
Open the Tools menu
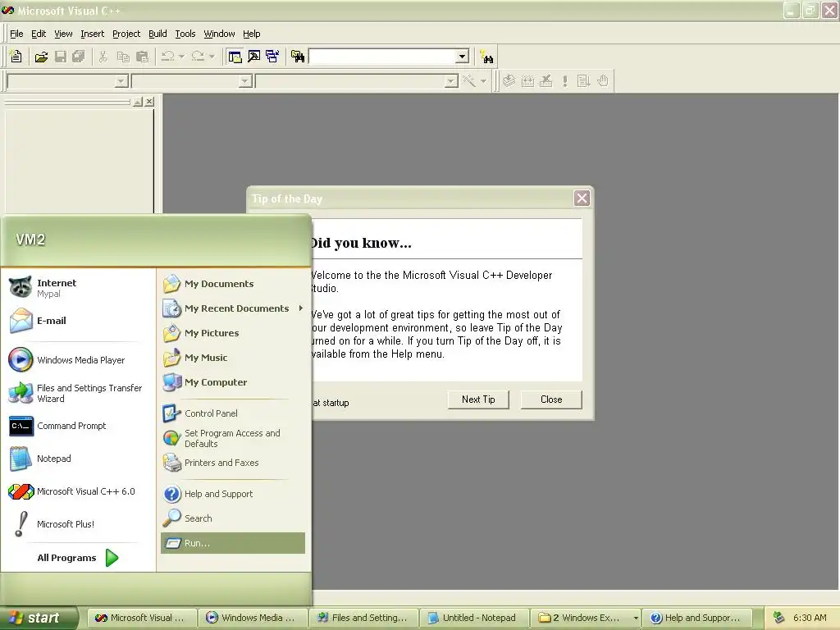pos(185,34)
